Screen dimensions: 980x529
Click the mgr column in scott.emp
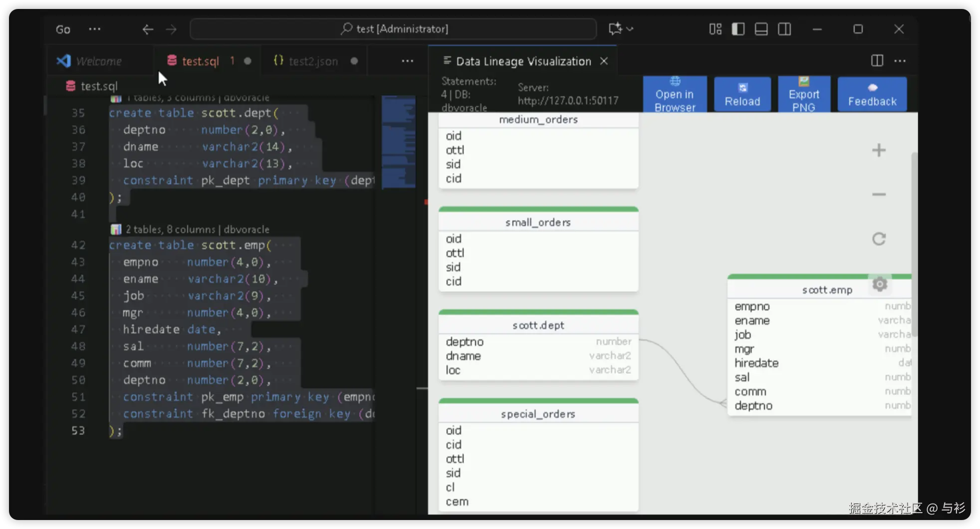tap(820, 349)
